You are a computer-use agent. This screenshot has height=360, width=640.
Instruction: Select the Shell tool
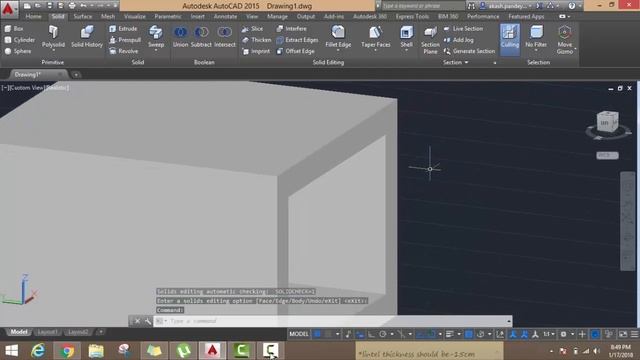click(407, 37)
